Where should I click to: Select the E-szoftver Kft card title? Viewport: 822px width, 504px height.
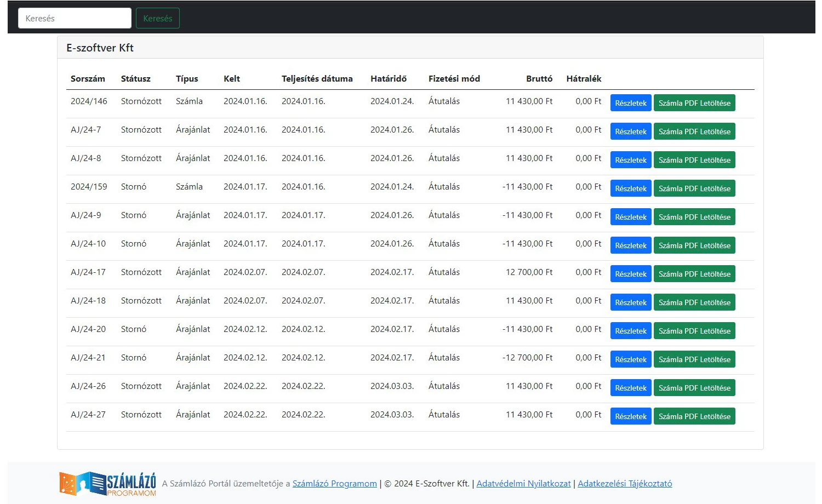coord(100,48)
